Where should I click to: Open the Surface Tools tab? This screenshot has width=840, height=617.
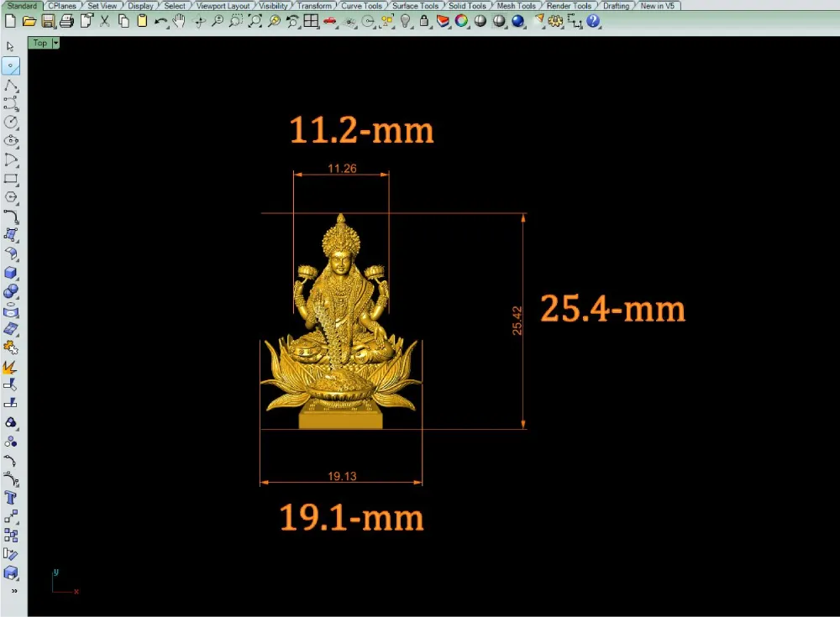coord(415,5)
